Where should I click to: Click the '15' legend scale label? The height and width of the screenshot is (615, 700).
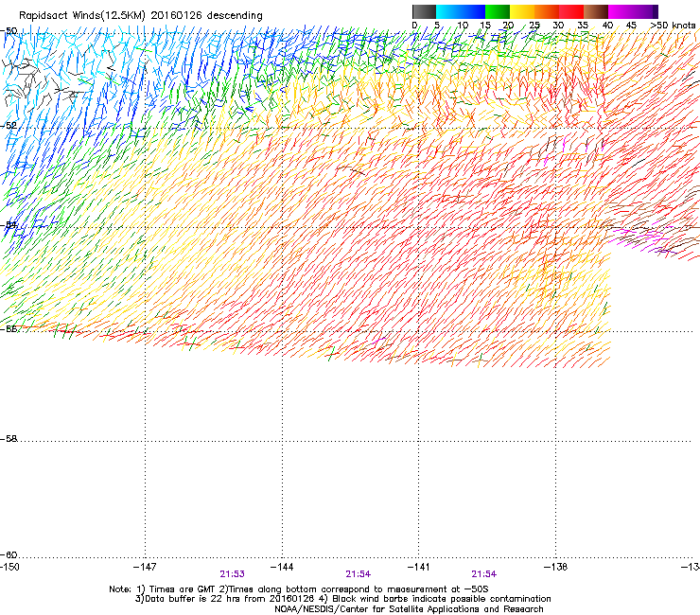tap(485, 26)
